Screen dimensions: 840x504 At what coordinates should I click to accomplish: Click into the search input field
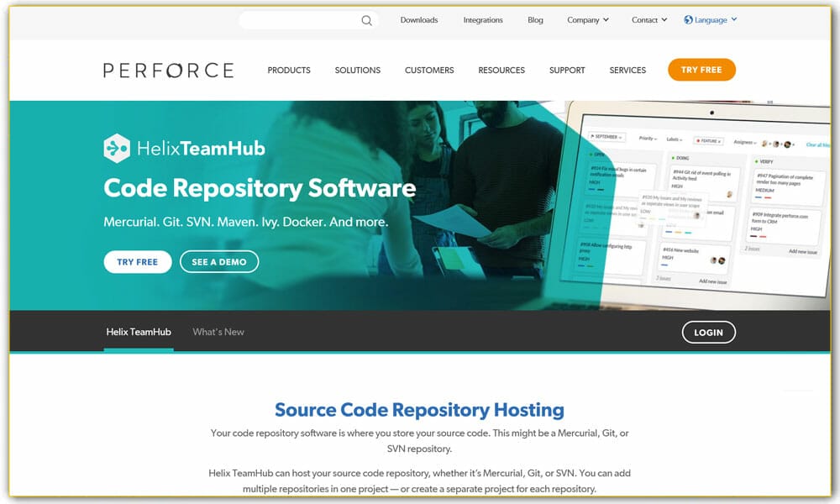pos(298,21)
